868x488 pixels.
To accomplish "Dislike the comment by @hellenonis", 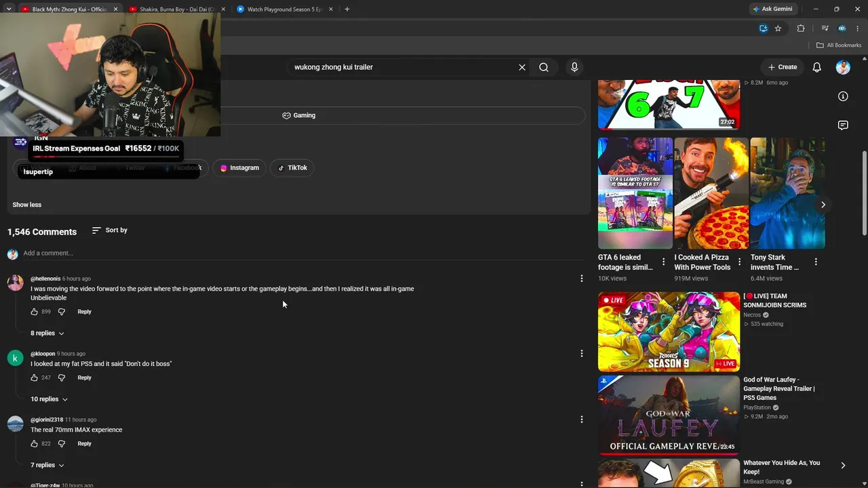I will (x=62, y=312).
